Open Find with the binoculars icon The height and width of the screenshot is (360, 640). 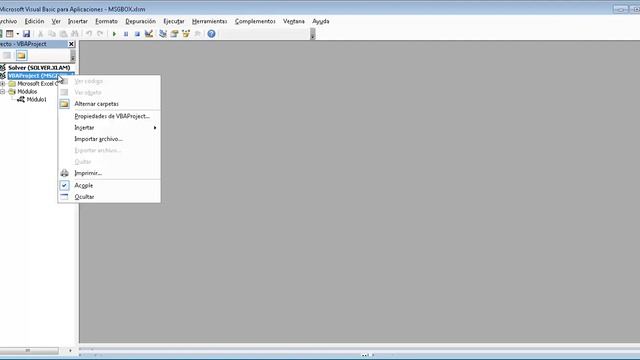pos(75,34)
